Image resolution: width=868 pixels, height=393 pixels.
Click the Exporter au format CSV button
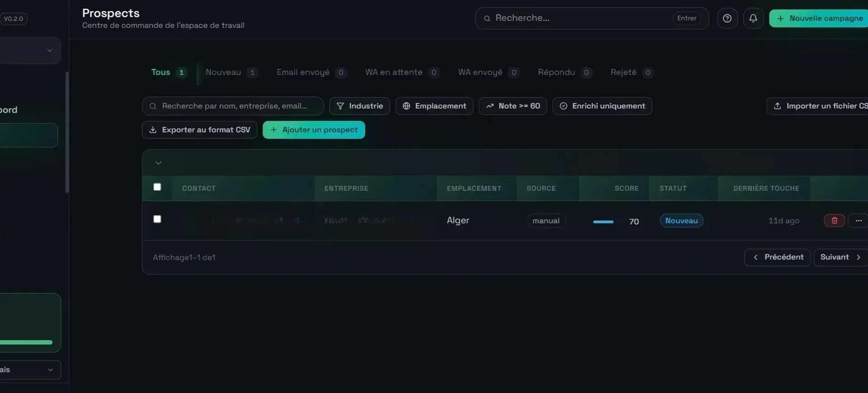pyautogui.click(x=200, y=130)
